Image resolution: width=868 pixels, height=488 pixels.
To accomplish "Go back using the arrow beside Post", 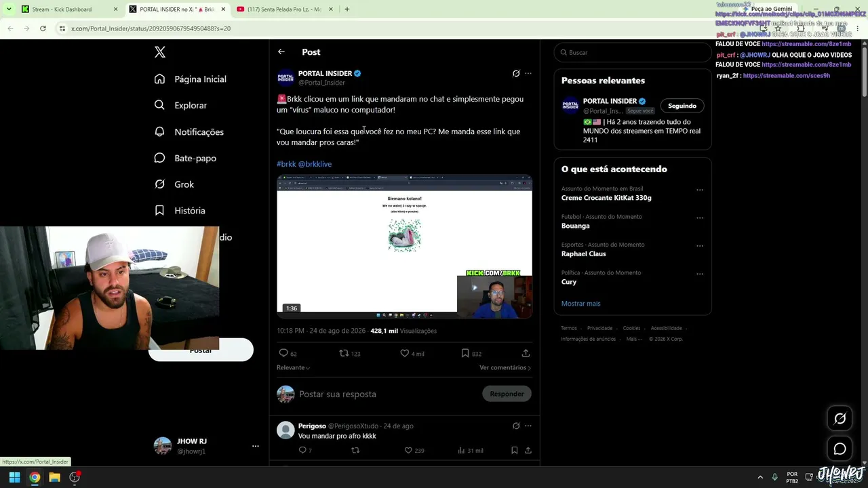I will 281,52.
